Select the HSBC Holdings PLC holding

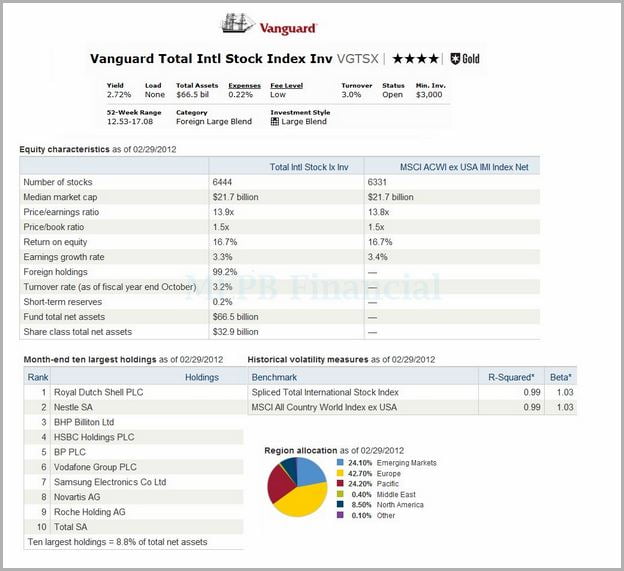click(x=94, y=437)
